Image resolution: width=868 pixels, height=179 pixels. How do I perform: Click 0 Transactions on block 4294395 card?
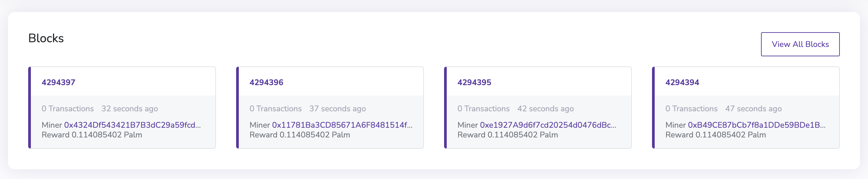point(484,109)
